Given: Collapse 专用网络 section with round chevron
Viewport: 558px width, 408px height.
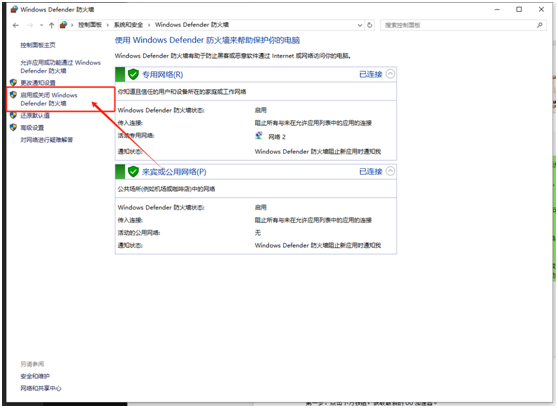Looking at the screenshot, I should pyautogui.click(x=390, y=74).
